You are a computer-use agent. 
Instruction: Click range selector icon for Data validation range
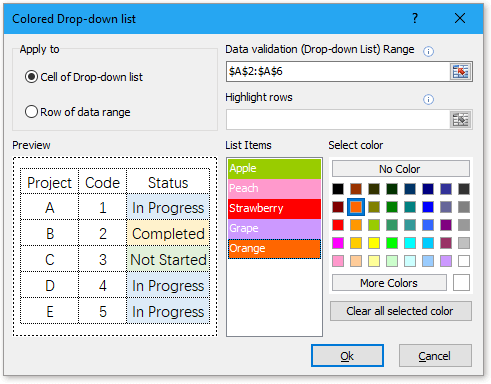tap(460, 71)
